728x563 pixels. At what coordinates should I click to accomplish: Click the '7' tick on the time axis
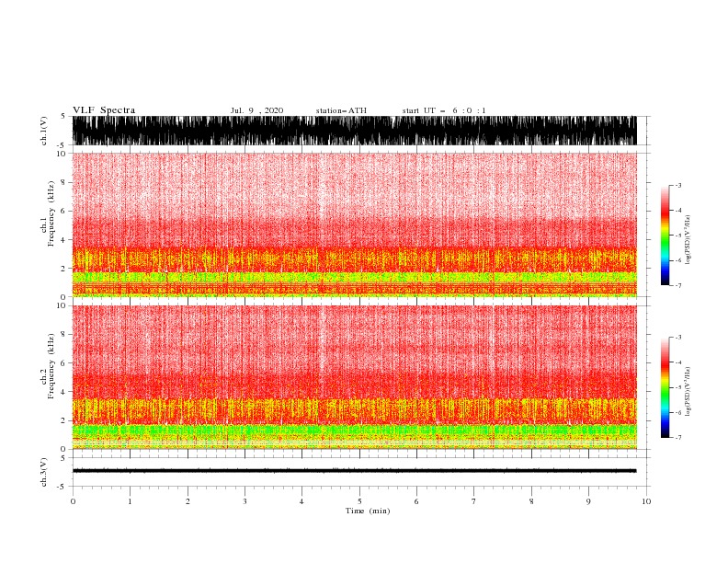coord(474,501)
